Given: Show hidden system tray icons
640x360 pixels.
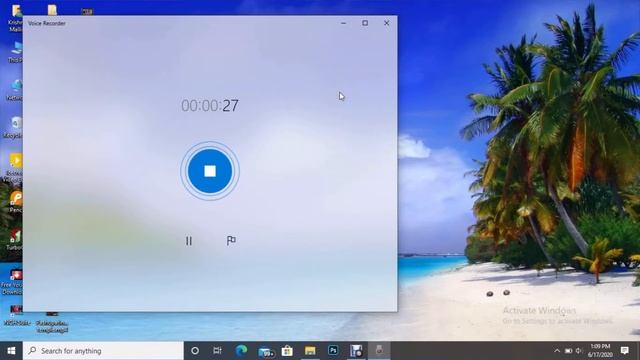Looking at the screenshot, I should [557, 351].
